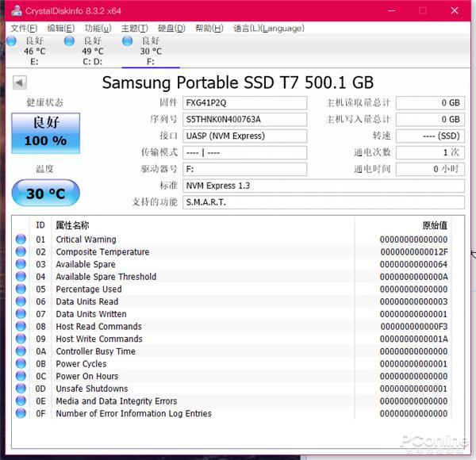Viewport: 476px width, 460px height.
Task: Select the Host Read Commands attribute name
Action: click(x=98, y=327)
